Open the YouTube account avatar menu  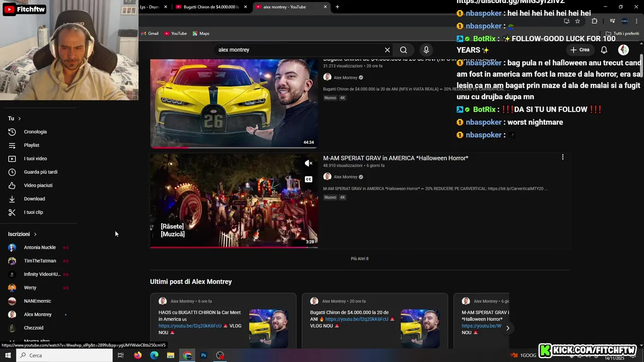(x=623, y=50)
